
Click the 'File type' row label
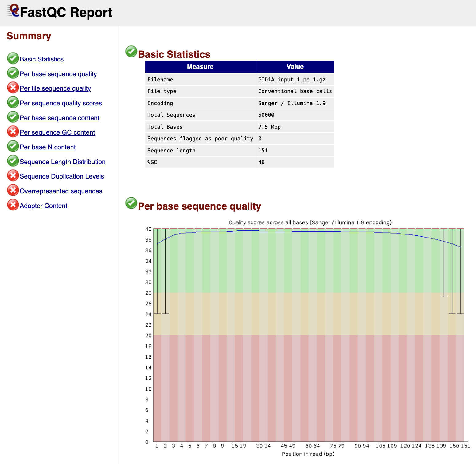click(x=162, y=91)
